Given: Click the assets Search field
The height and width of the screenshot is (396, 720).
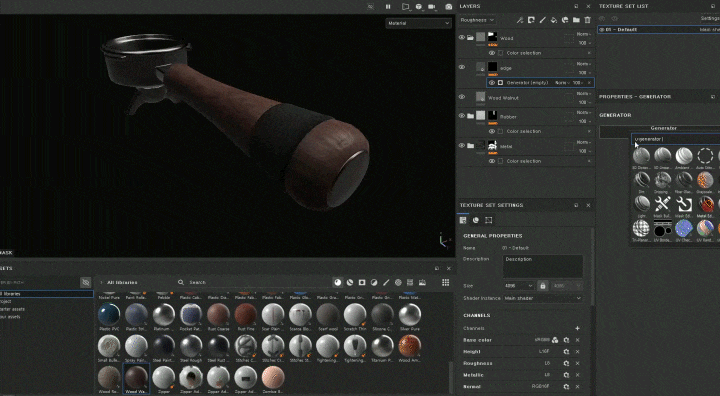Looking at the screenshot, I should (x=253, y=283).
